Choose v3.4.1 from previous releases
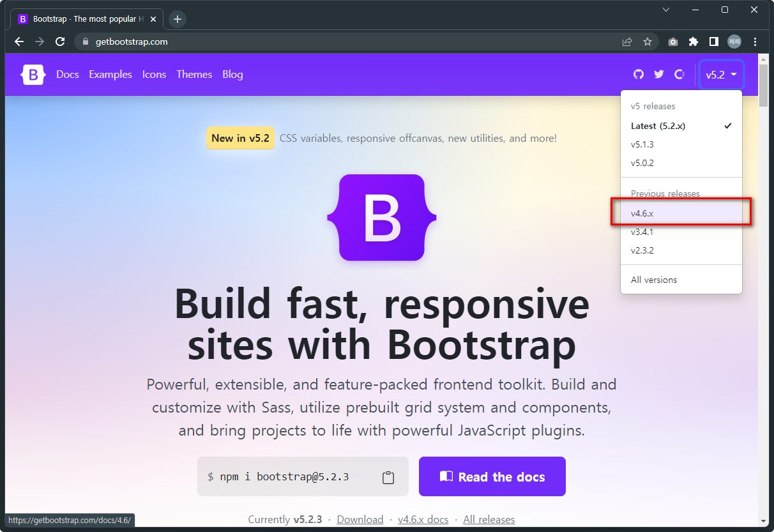 pyautogui.click(x=681, y=232)
